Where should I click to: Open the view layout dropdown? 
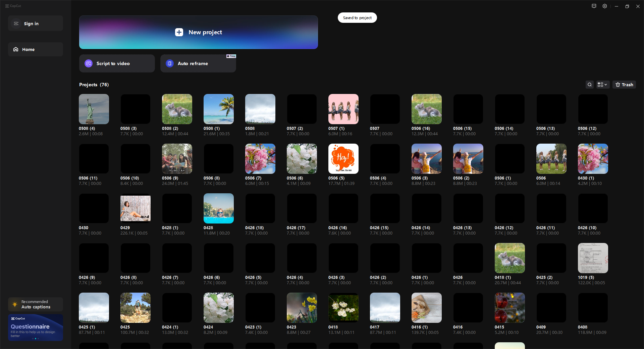(602, 85)
